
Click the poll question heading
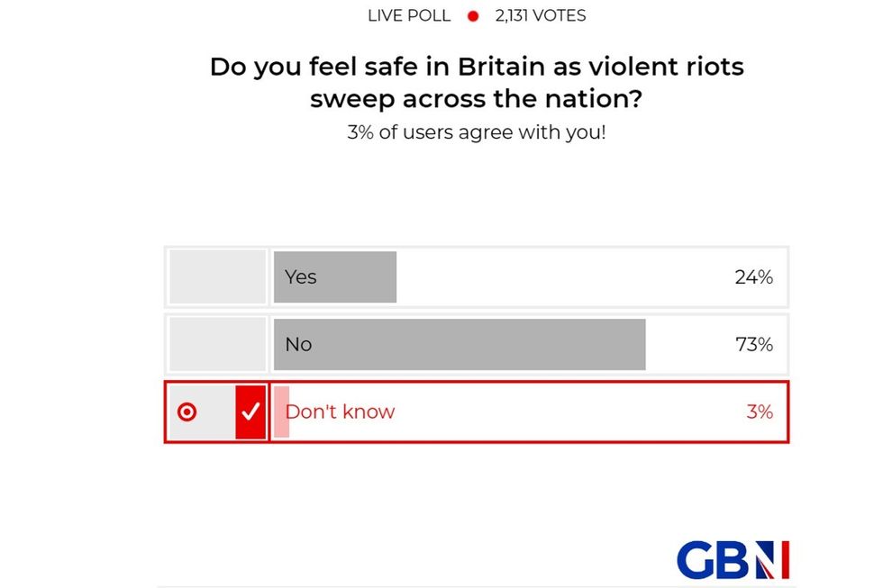tap(477, 82)
